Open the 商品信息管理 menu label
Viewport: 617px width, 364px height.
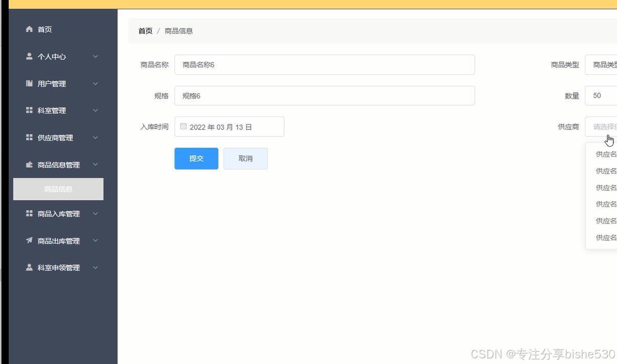click(59, 165)
